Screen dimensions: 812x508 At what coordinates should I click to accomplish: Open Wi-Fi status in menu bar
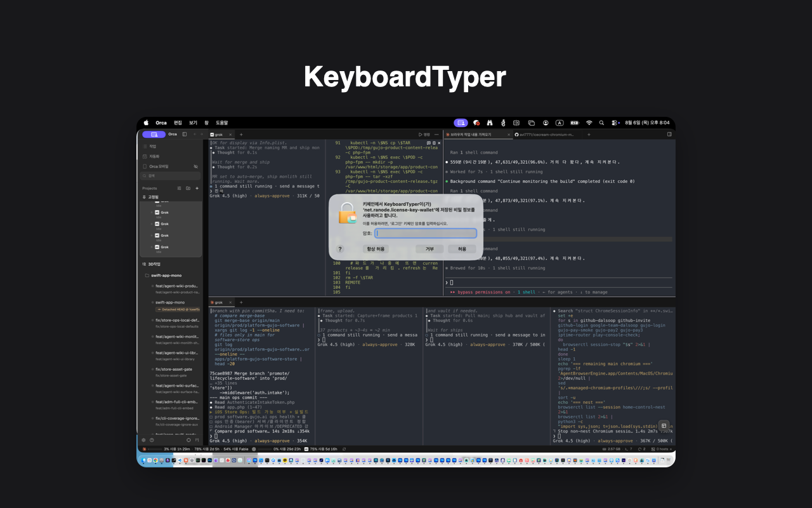coord(589,123)
